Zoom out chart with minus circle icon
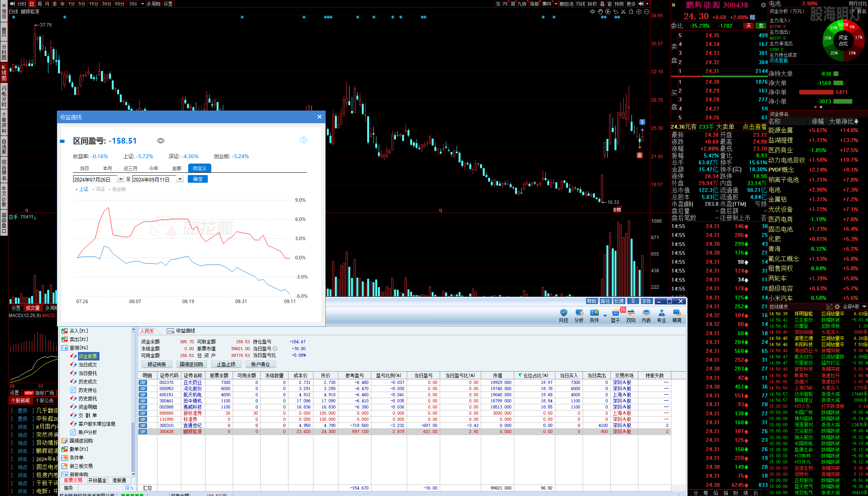 (x=646, y=12)
